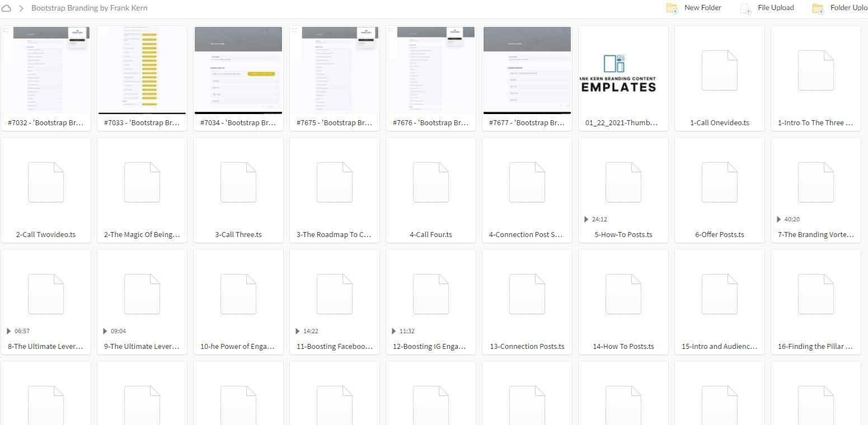The width and height of the screenshot is (868, 425).
Task: Click the File Upload icon
Action: [x=745, y=8]
